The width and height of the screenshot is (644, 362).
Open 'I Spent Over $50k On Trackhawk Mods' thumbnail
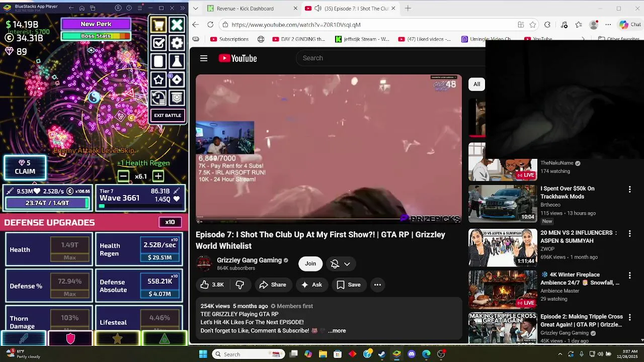tap(503, 203)
